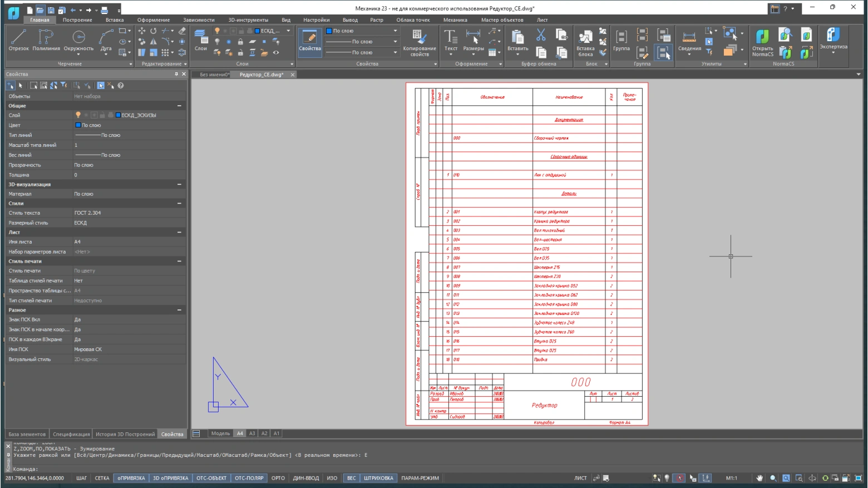Choose the Окружность circle tool

[78, 41]
